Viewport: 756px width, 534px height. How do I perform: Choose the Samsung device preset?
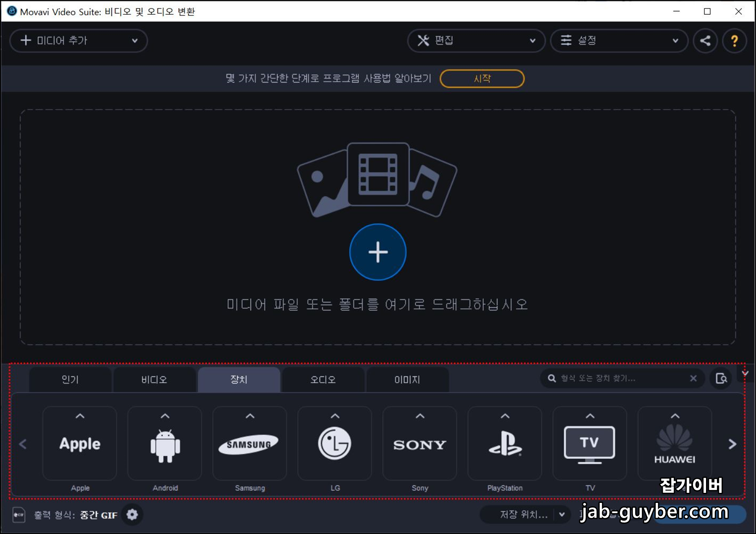click(250, 444)
